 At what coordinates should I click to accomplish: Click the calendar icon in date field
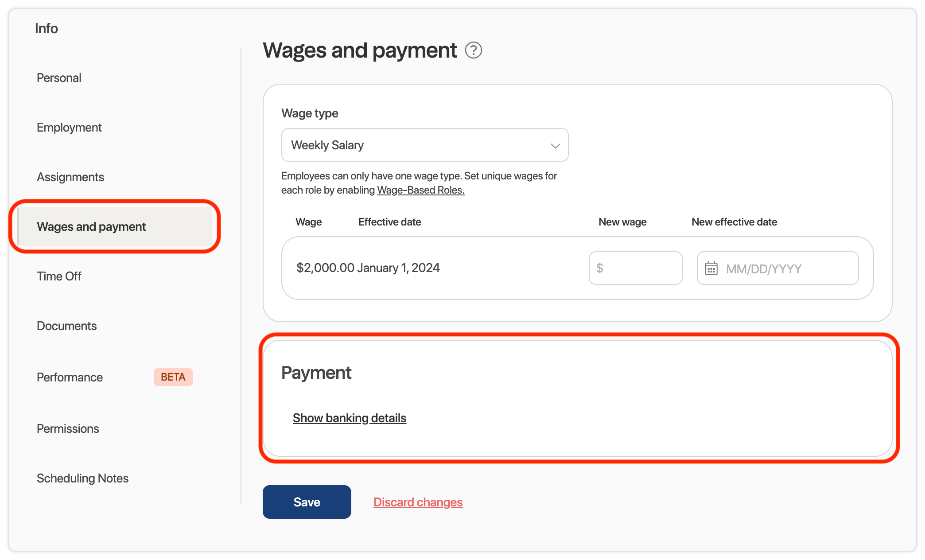pyautogui.click(x=711, y=268)
